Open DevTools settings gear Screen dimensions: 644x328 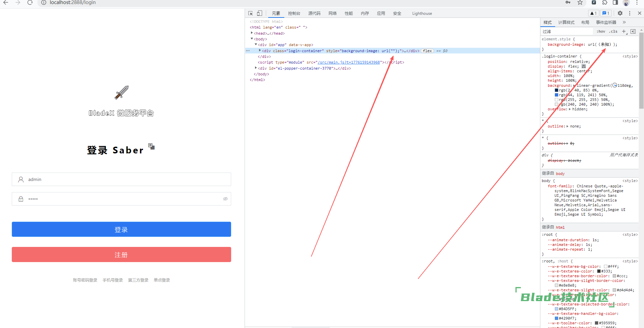tap(620, 13)
